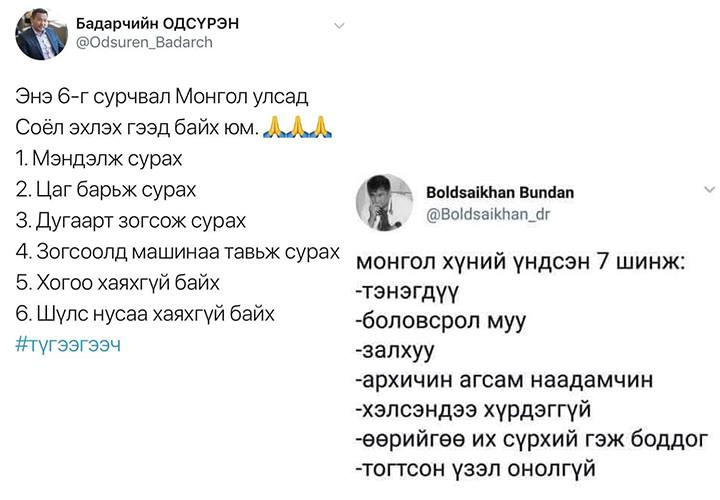
Task: Open Бадарчийн ОДСҮРЭН profile avatar
Action: (x=41, y=34)
